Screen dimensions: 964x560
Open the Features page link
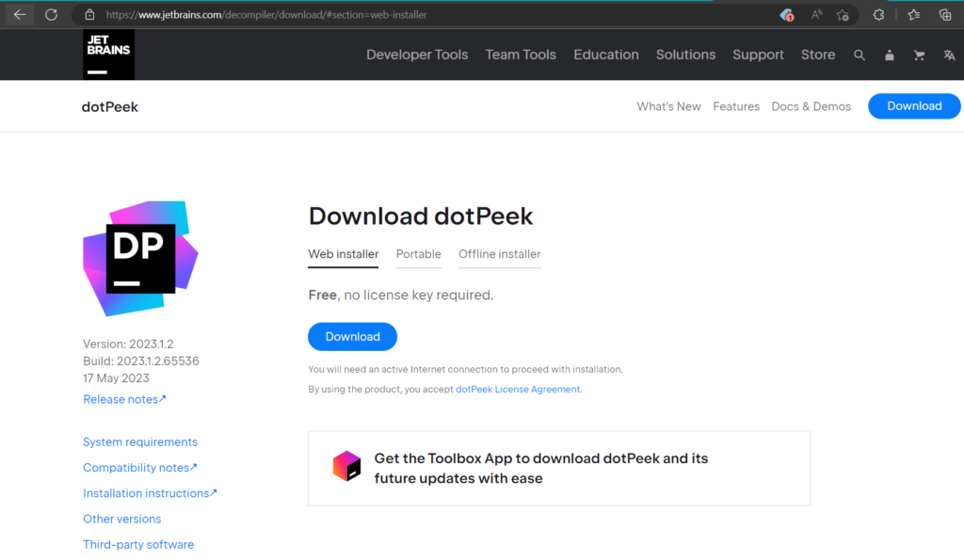coord(736,106)
